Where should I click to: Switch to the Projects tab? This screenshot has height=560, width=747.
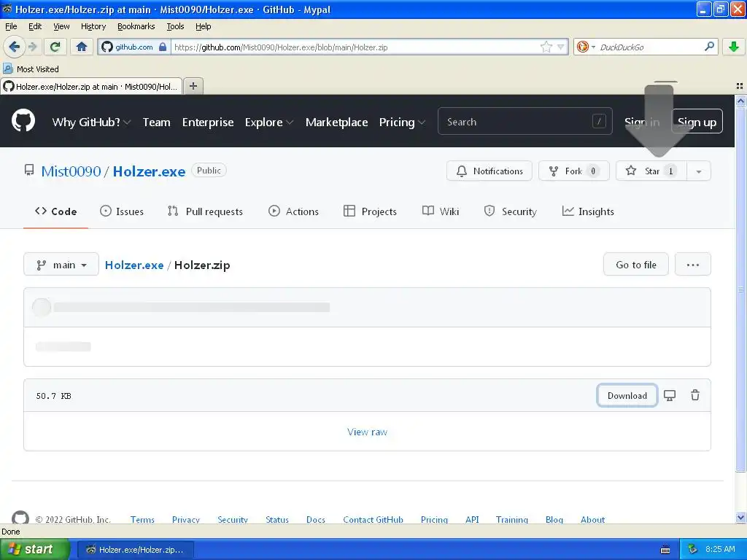370,211
